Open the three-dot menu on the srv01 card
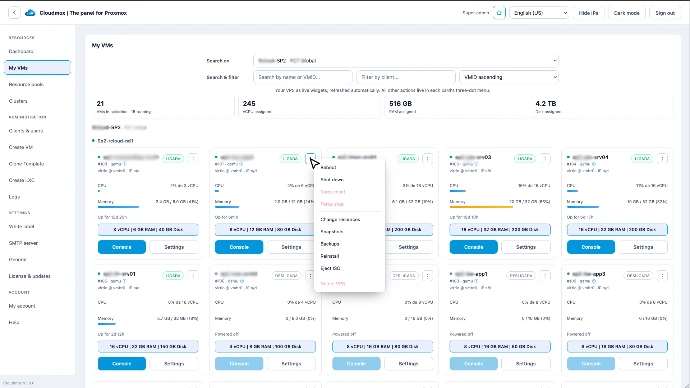This screenshot has height=388, width=690. [x=193, y=276]
